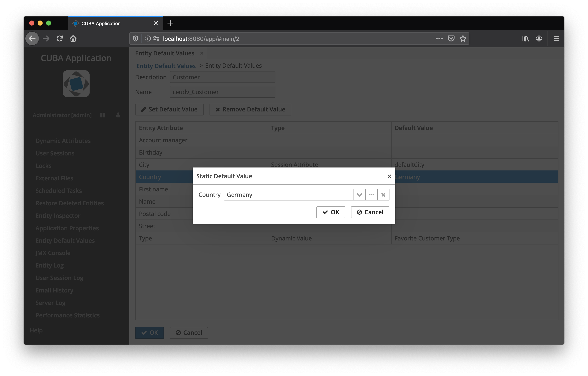Screen dimensions: 588x376
Task: Go back with browser back arrow
Action: [x=32, y=38]
